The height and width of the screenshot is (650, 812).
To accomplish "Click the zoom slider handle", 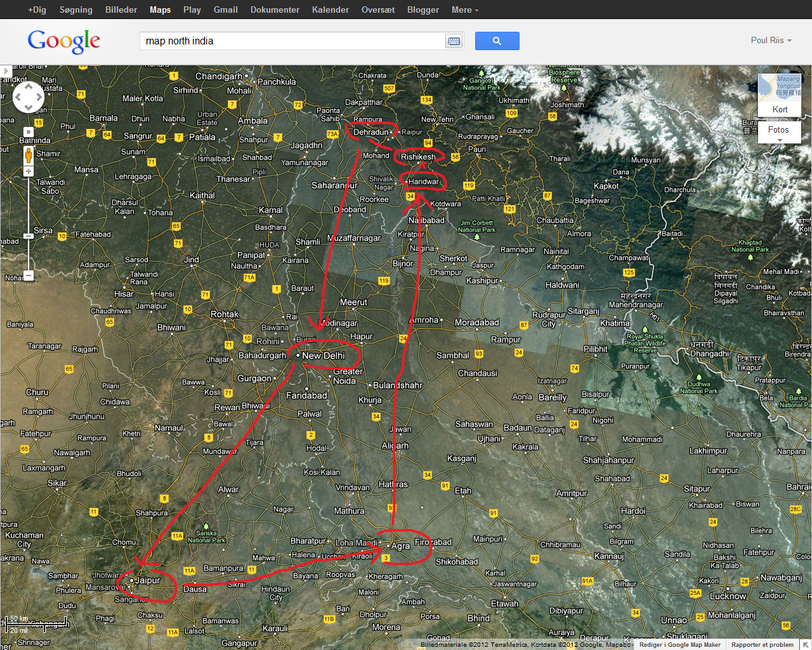I will (29, 236).
